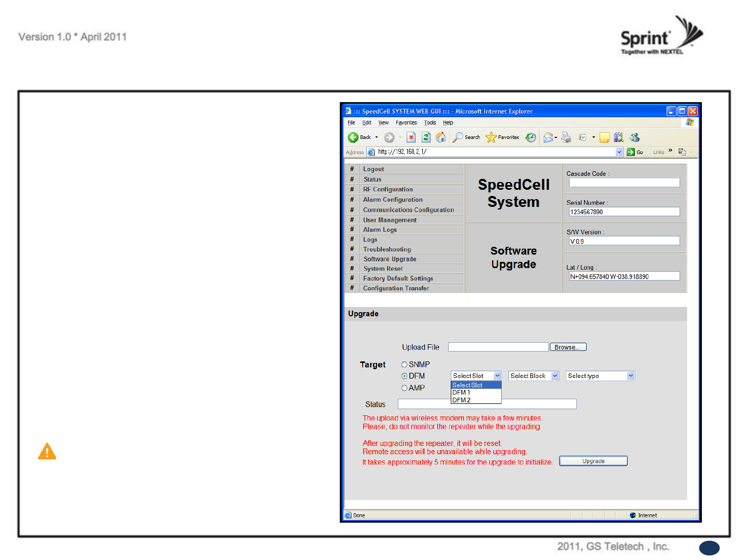Open the Tools menu
This screenshot has width=747, height=560.
click(x=430, y=123)
